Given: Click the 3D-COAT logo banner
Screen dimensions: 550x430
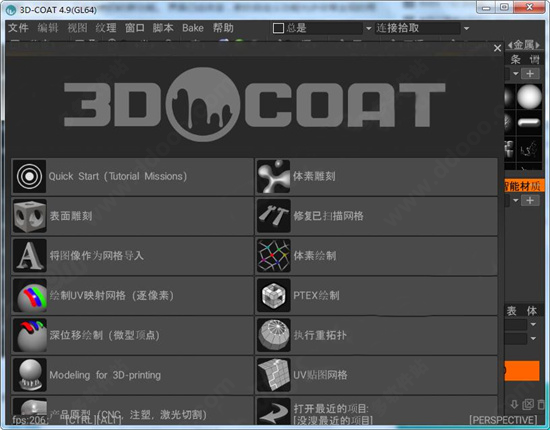Looking at the screenshot, I should tap(254, 105).
